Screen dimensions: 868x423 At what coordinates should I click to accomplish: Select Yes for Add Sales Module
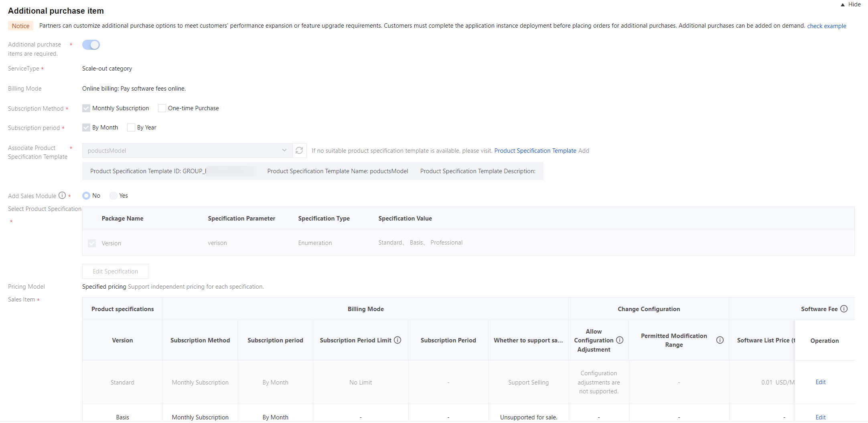point(114,196)
